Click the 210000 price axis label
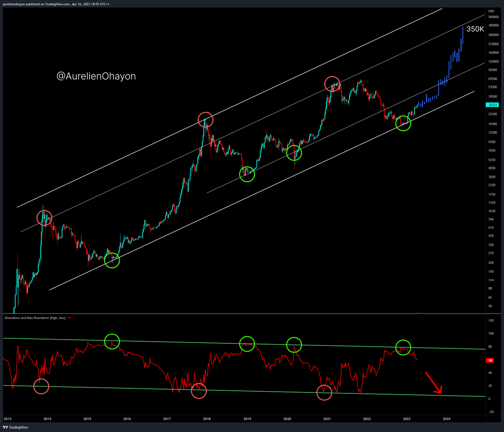This screenshot has height=432, width=504. pos(493,44)
